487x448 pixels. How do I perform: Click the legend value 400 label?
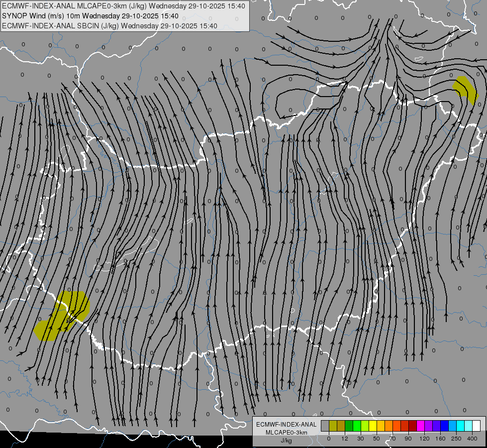(x=472, y=439)
